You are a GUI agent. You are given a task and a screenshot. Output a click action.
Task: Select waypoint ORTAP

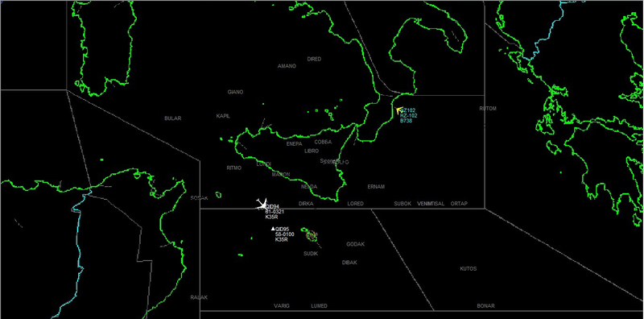click(x=459, y=204)
